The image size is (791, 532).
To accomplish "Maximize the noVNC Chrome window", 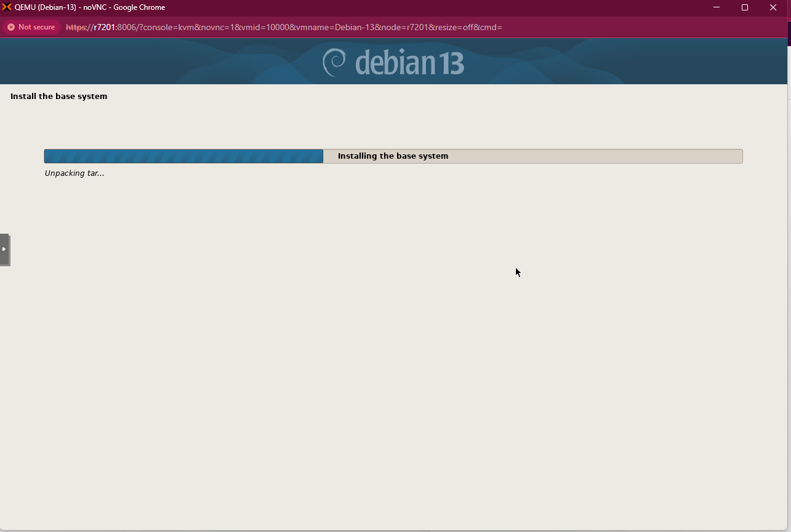I will pyautogui.click(x=745, y=7).
